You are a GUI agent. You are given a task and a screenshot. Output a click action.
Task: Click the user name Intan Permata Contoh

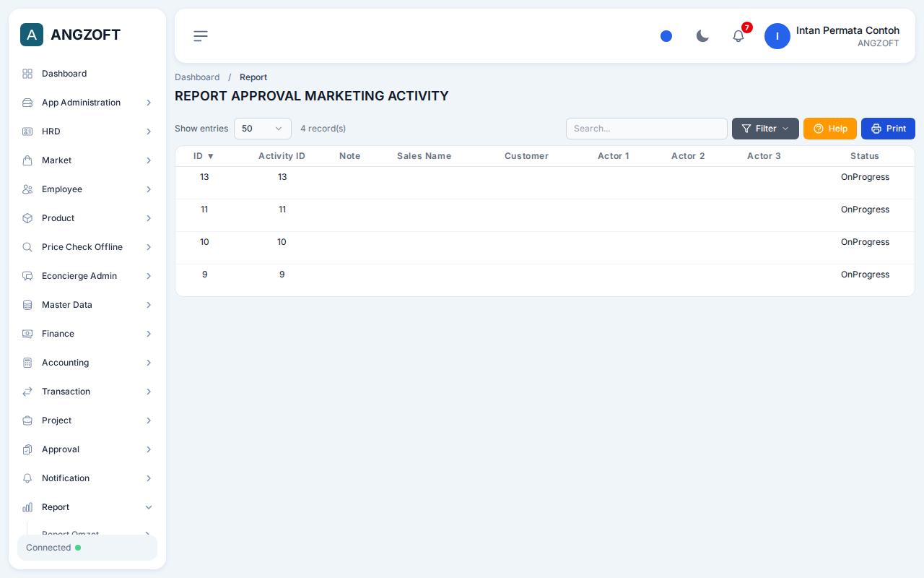point(847,30)
